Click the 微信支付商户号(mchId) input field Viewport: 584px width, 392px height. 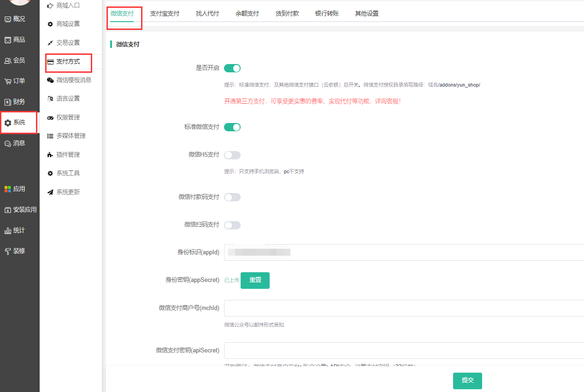pos(404,308)
